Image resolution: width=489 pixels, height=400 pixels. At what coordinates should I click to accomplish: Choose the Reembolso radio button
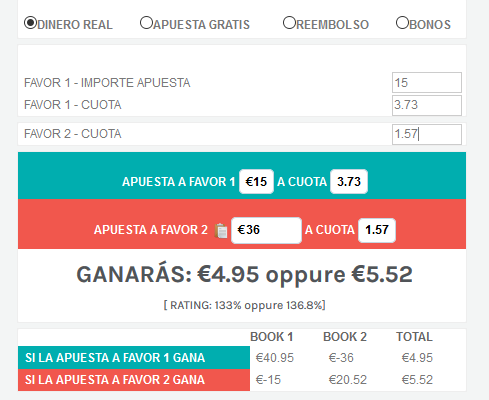289,23
